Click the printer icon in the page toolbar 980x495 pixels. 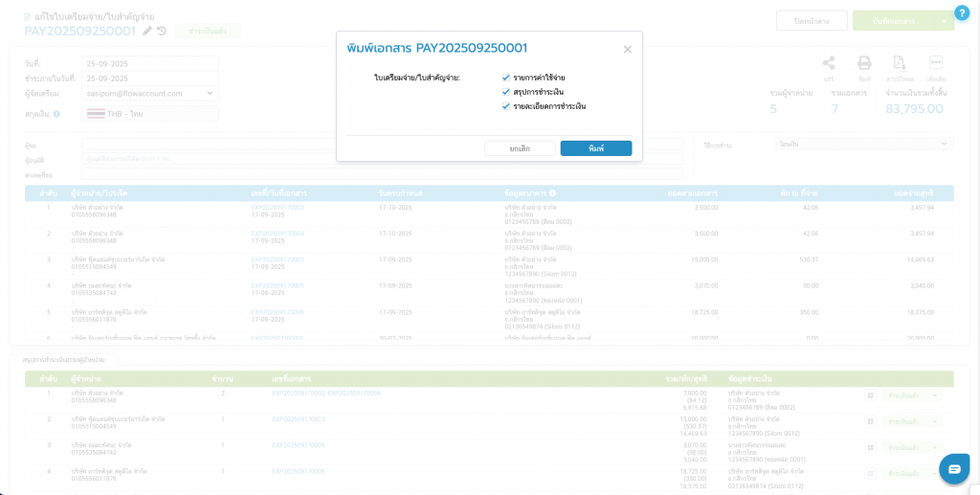[x=864, y=63]
